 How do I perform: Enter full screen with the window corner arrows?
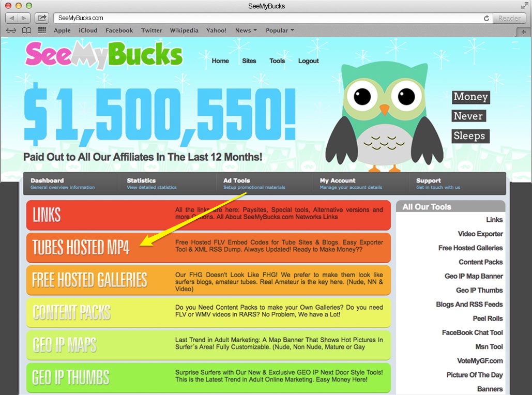(525, 6)
